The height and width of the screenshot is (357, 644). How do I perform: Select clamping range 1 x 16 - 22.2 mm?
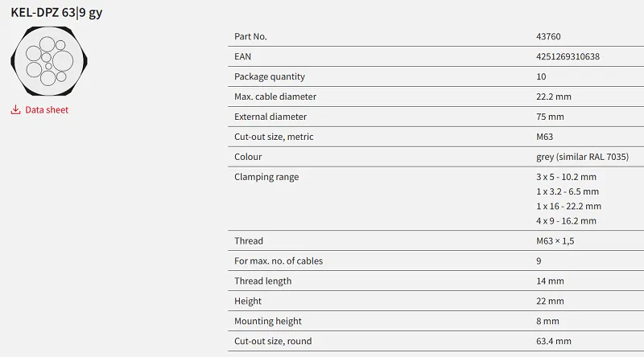pyautogui.click(x=568, y=207)
